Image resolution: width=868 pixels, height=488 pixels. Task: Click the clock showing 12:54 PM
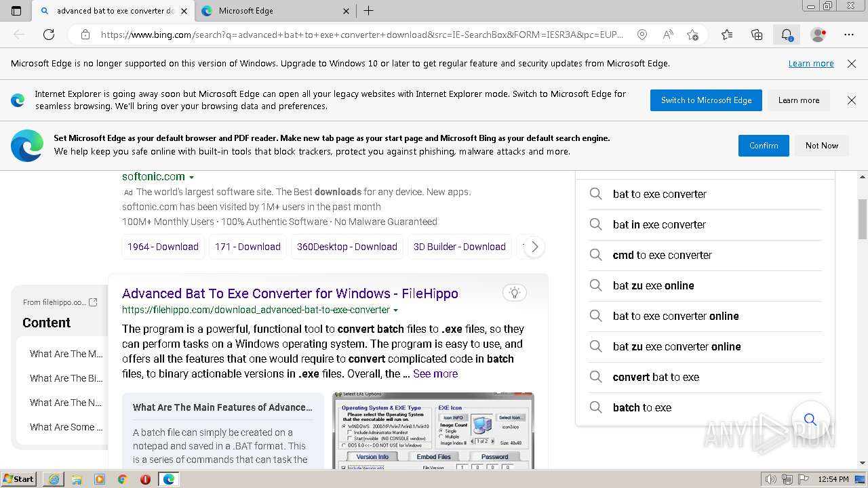coord(833,479)
